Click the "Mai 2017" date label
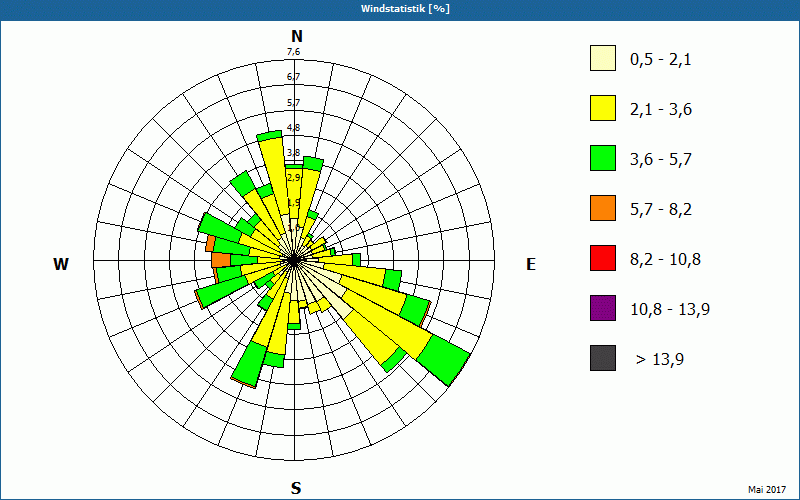The height and width of the screenshot is (500, 800). pos(767,489)
